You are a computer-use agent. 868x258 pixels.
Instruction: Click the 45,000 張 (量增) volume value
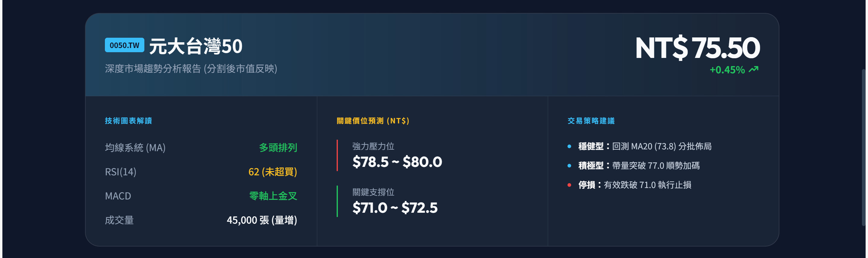pyautogui.click(x=262, y=220)
